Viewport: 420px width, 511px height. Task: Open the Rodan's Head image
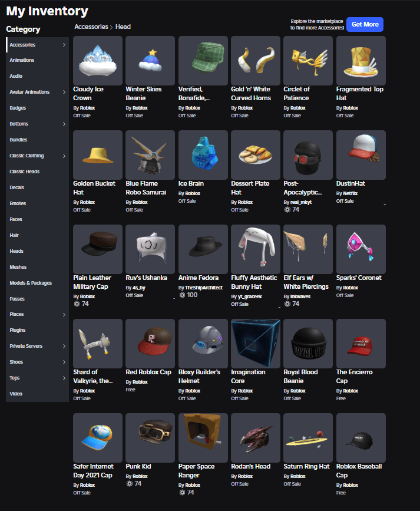point(256,438)
